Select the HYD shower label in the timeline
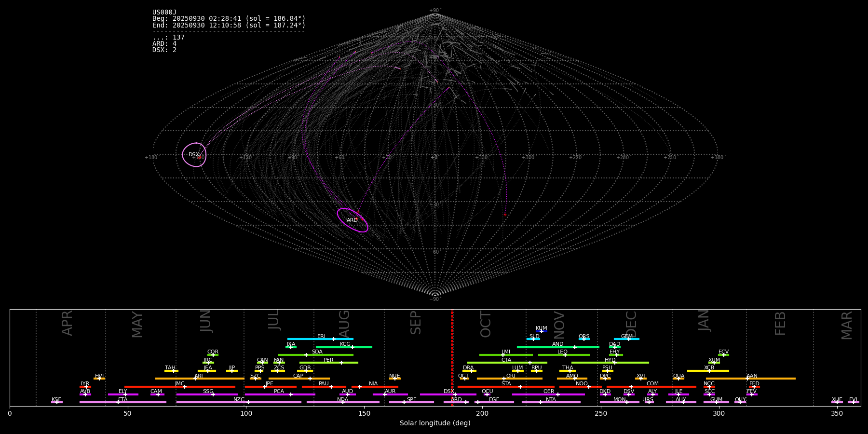The image size is (868, 434). [x=610, y=360]
